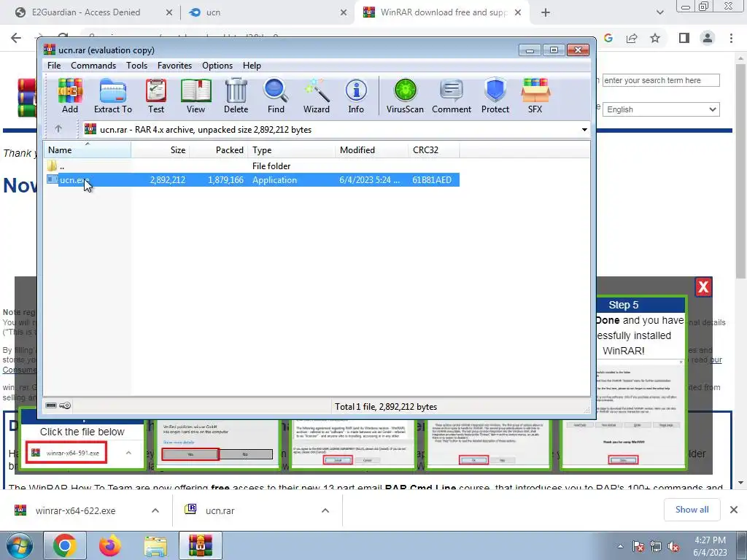
Task: Open the English language dropdown
Action: tap(661, 109)
